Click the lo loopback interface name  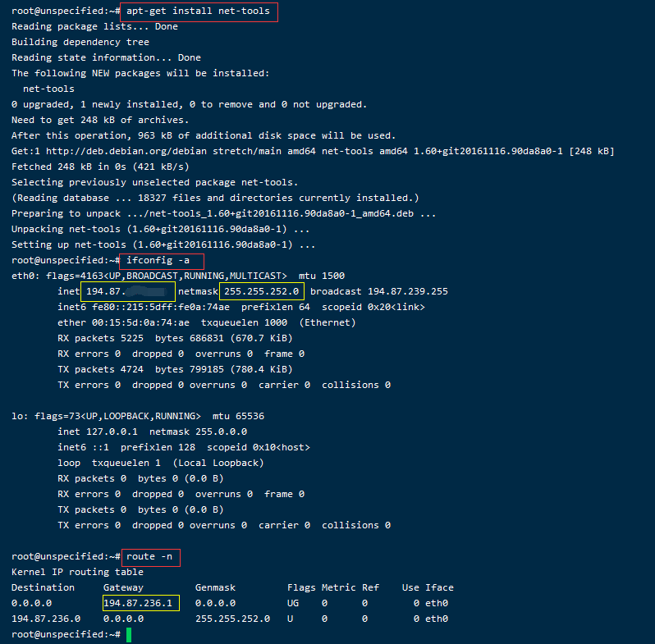click(17, 416)
